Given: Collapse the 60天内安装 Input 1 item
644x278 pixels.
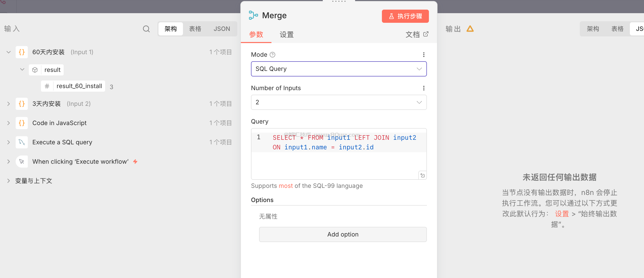Looking at the screenshot, I should pyautogui.click(x=9, y=52).
